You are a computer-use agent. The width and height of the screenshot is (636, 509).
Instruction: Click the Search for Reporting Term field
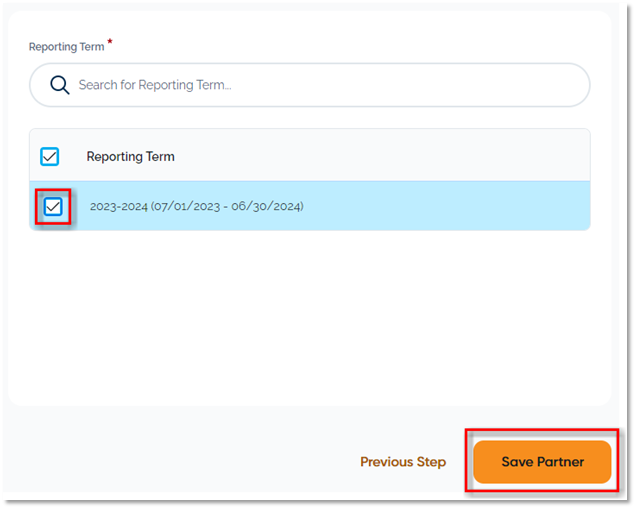pos(310,85)
